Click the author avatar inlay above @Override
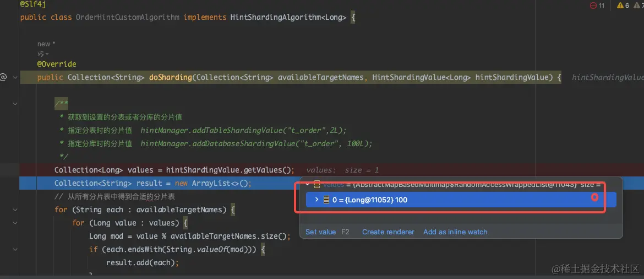Viewport: 644px width, 279px height. tap(41, 54)
